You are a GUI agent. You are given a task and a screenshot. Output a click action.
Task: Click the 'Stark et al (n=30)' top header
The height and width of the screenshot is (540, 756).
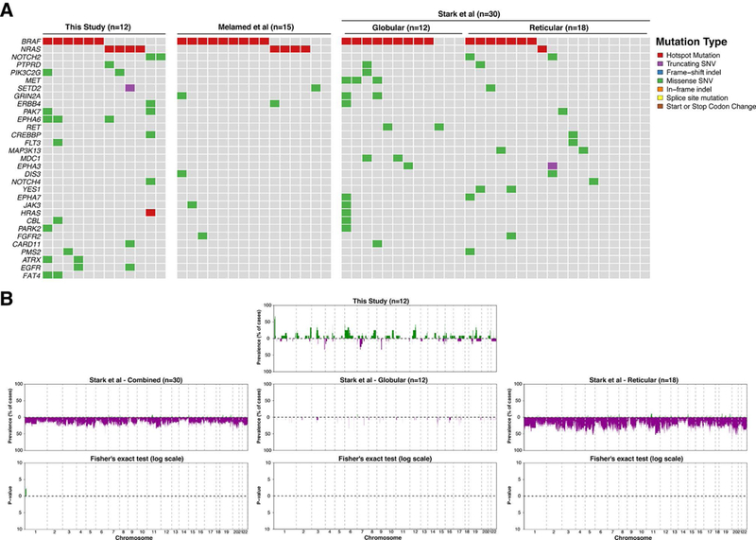point(469,14)
